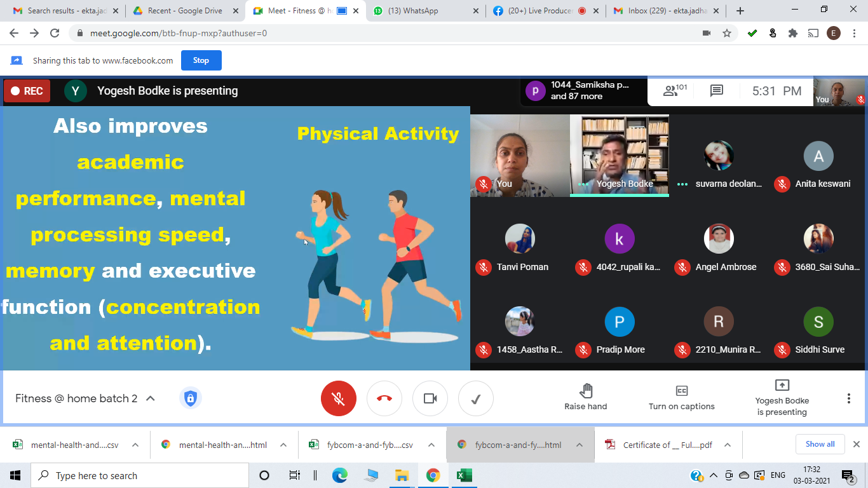Open the three-dot more options menu
The image size is (868, 488).
coord(848,398)
